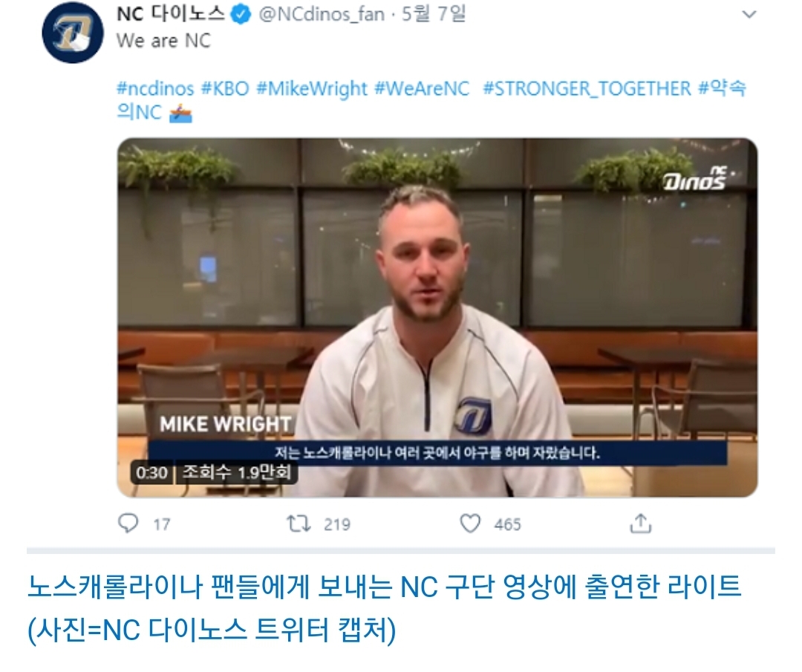Open the #MikeWright hashtag link
Viewport: 802px width, 672px height.
(x=311, y=88)
